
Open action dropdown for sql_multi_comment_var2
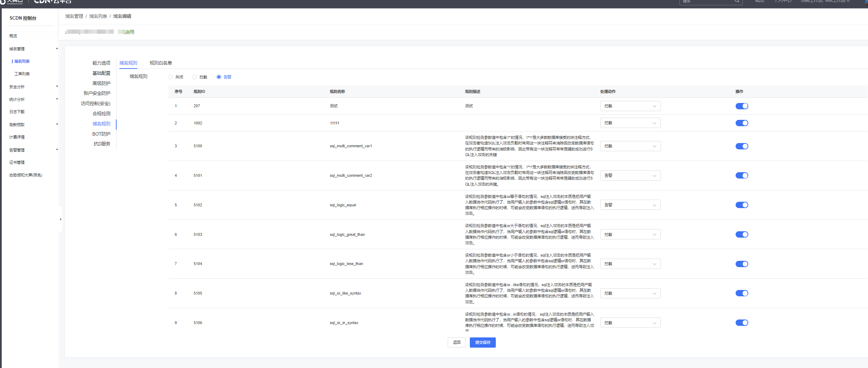click(630, 175)
